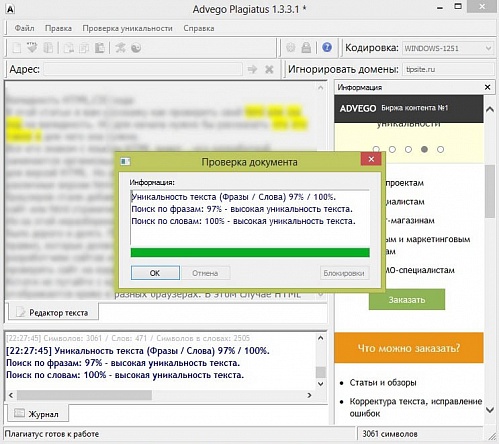
Task: Click the journal line Поиск по фразам: 97%
Action: (x=123, y=363)
